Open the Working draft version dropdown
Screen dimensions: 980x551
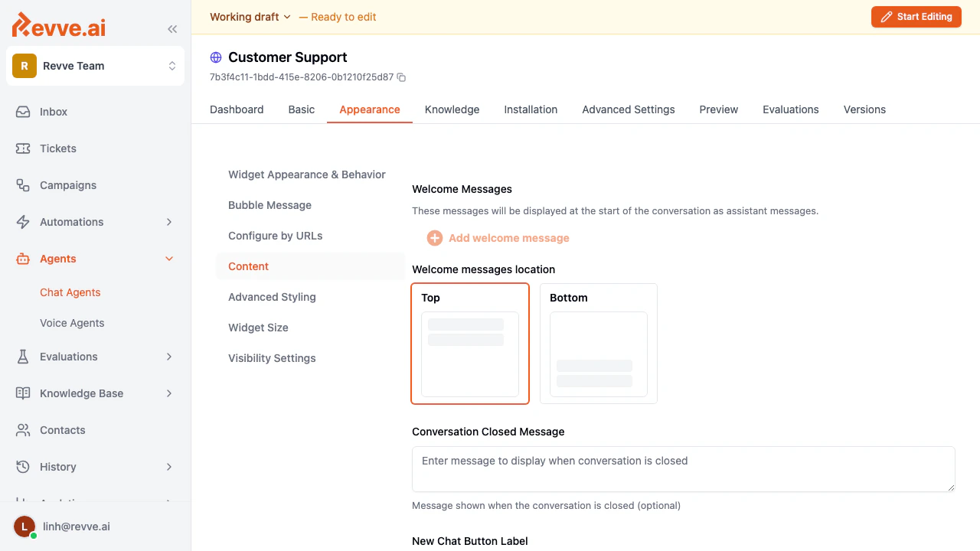[x=250, y=17]
